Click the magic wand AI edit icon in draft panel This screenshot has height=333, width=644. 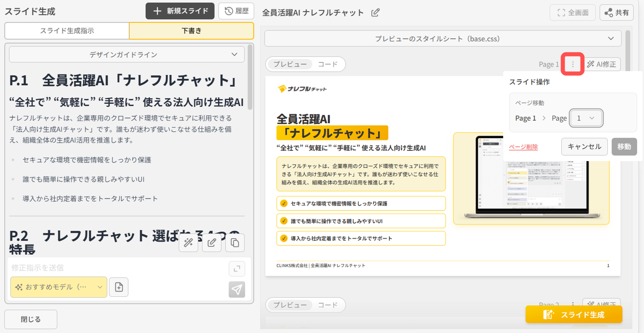[x=189, y=243]
